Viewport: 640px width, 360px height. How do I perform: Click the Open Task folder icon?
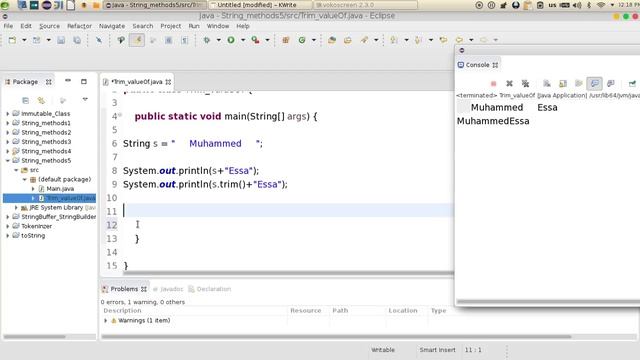(x=348, y=40)
